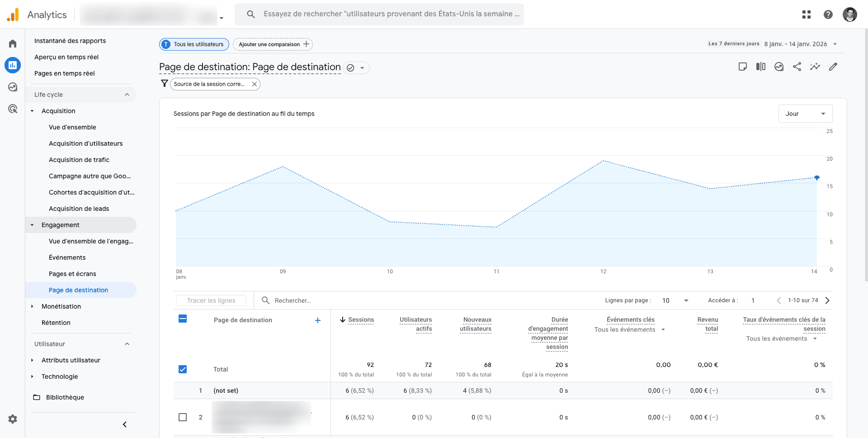
Task: Open the Jour granularity dropdown
Action: pyautogui.click(x=805, y=113)
